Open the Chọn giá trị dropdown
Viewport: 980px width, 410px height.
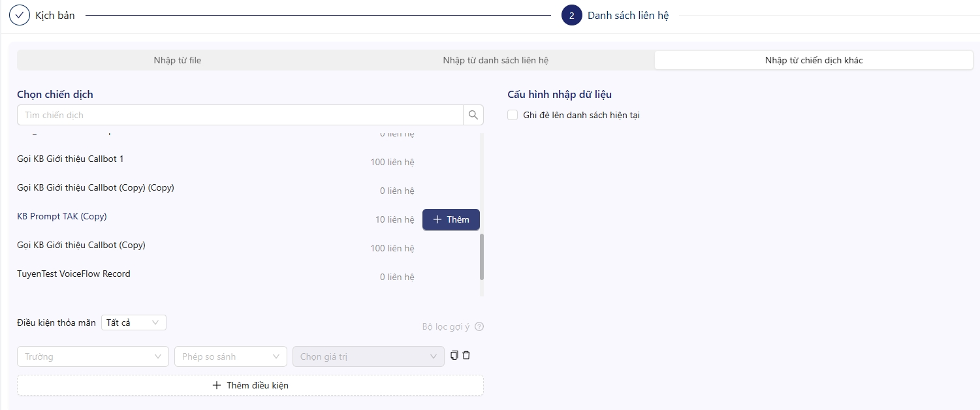pos(368,356)
